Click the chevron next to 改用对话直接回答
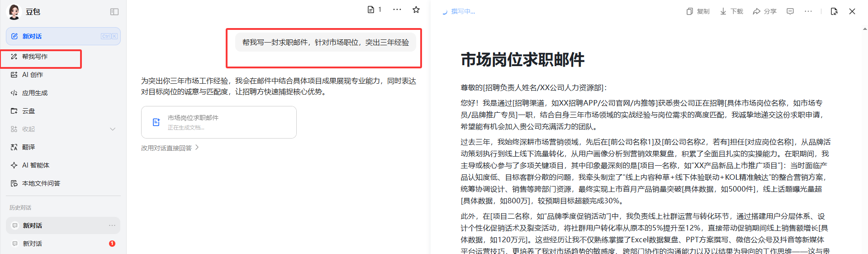 [197, 148]
